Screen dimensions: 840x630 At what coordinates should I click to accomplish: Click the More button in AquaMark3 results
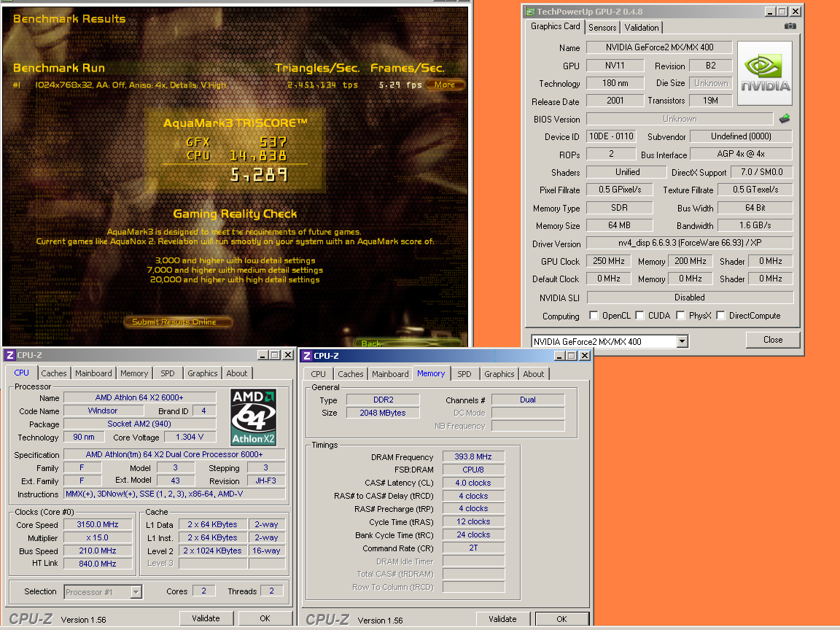[x=446, y=85]
